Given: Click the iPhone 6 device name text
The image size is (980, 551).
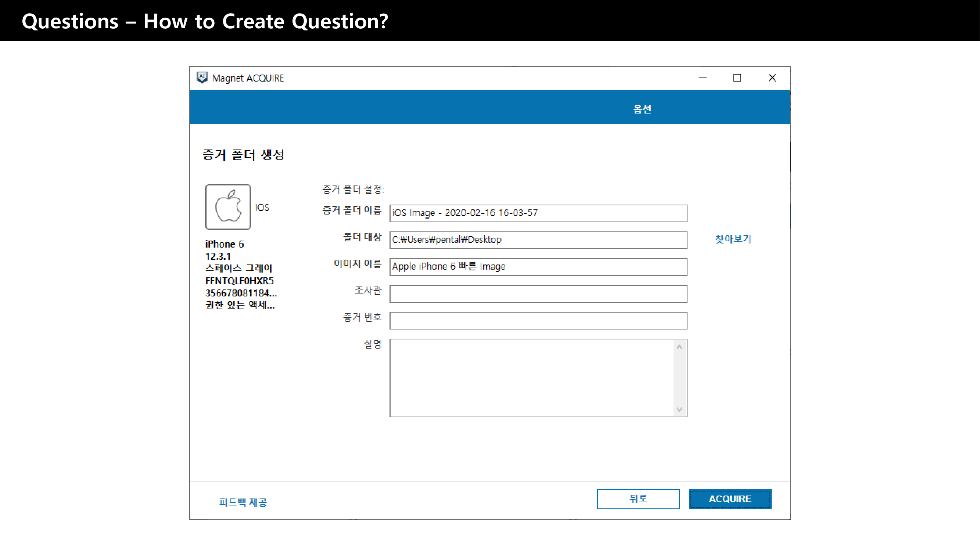Looking at the screenshot, I should [224, 244].
